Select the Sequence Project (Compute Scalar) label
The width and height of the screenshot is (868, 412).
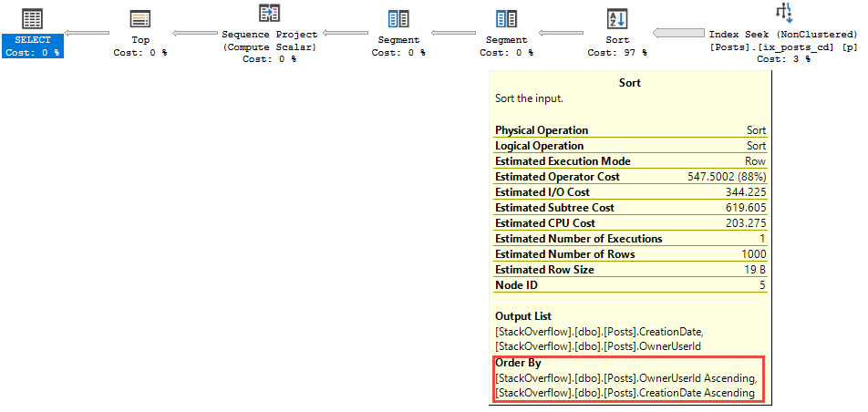pyautogui.click(x=270, y=40)
